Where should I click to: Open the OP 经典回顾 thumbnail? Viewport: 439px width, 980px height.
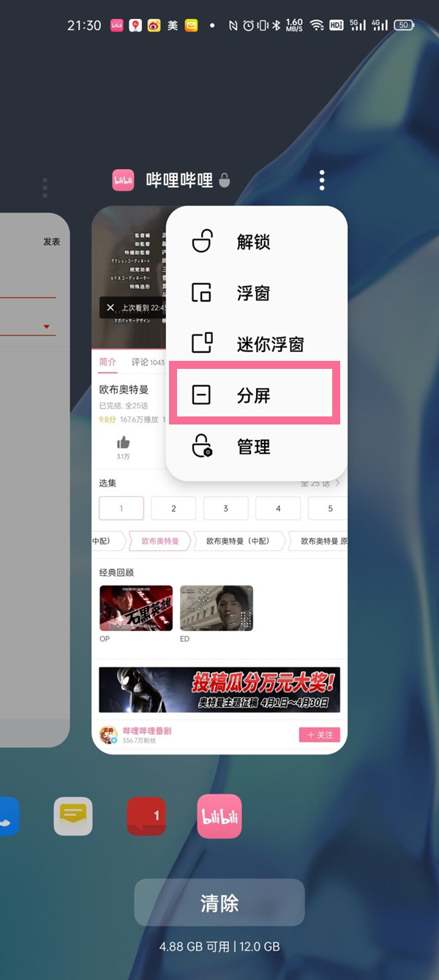coord(136,607)
